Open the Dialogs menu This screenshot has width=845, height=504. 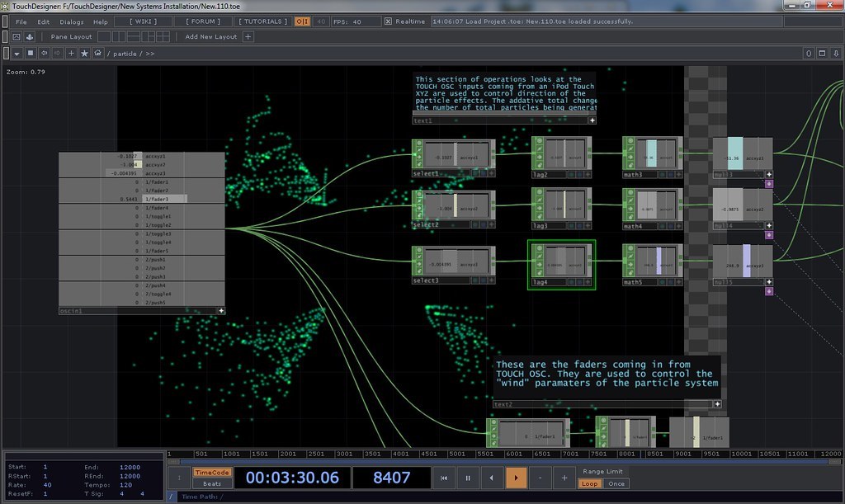click(72, 21)
